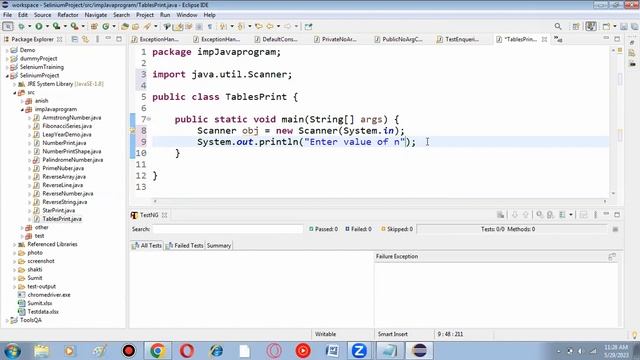This screenshot has height=360, width=640.
Task: Select ArmstrongNumber.java file
Action: pos(71,118)
